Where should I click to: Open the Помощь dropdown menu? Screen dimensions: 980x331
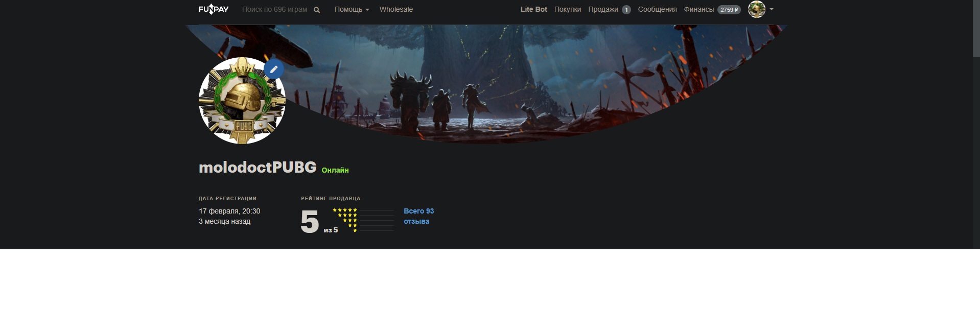(352, 9)
